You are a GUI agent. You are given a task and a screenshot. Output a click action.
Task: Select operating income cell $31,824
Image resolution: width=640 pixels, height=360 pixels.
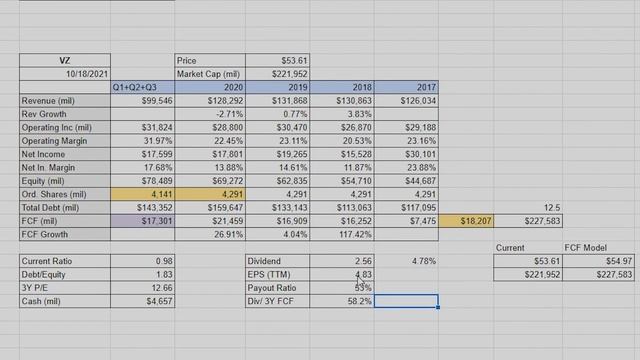[x=142, y=127]
